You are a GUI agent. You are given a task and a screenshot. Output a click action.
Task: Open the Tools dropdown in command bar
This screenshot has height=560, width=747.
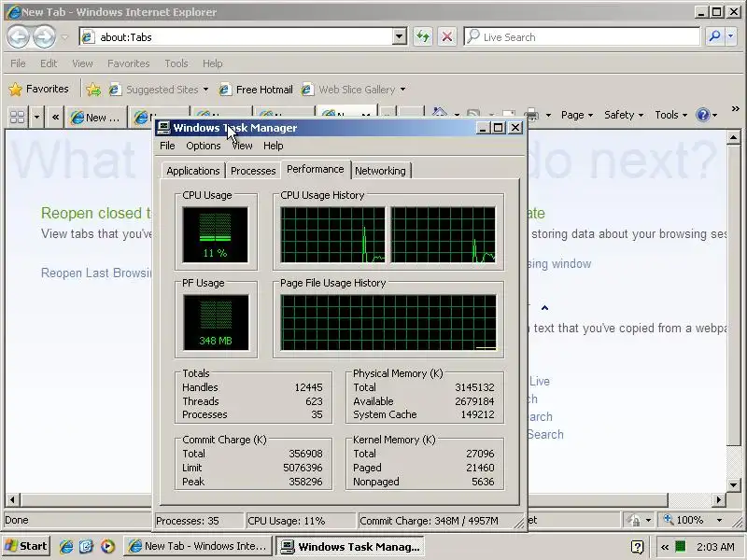[x=670, y=115]
